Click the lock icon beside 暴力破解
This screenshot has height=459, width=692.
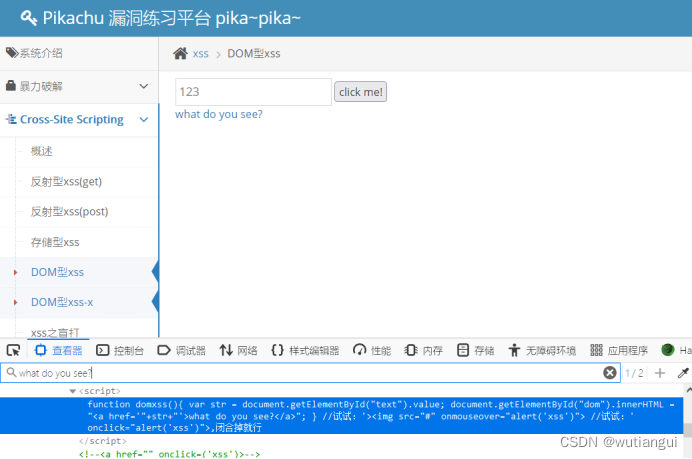[11, 86]
